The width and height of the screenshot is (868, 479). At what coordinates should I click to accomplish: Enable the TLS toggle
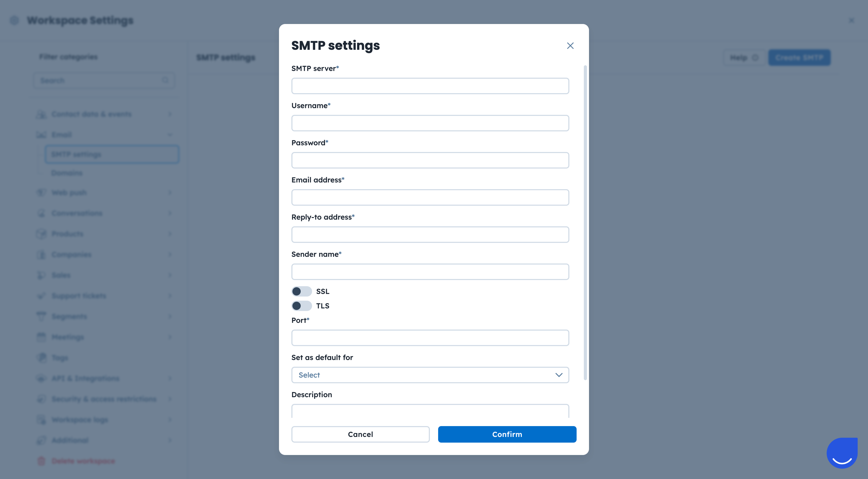tap(301, 306)
